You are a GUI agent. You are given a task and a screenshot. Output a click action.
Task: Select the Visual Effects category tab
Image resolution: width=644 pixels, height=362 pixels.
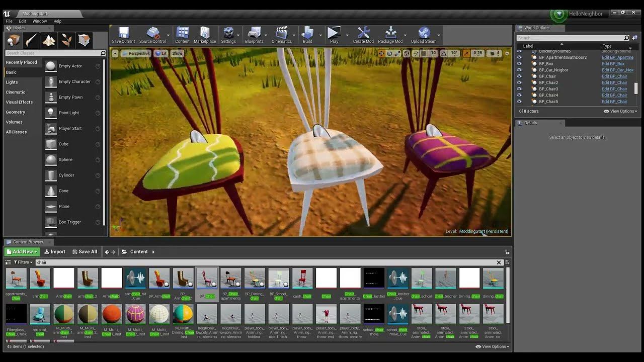pyautogui.click(x=19, y=102)
